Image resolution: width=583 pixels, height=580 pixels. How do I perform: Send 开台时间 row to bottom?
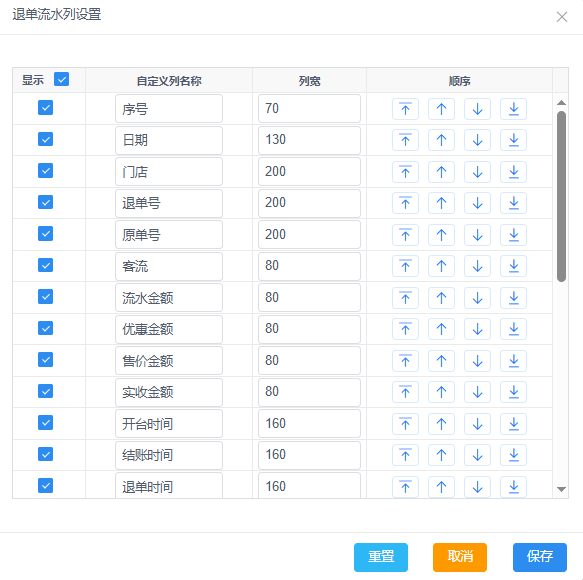(513, 424)
